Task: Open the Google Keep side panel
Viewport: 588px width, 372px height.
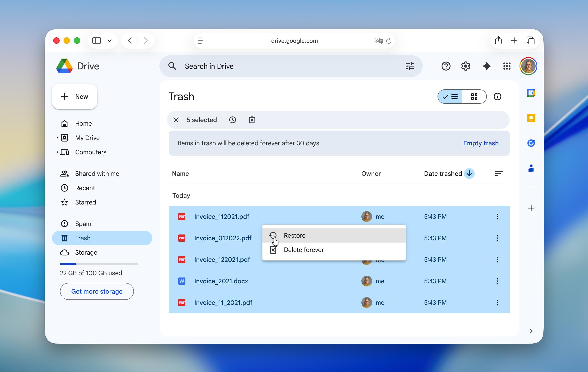Action: pos(531,118)
